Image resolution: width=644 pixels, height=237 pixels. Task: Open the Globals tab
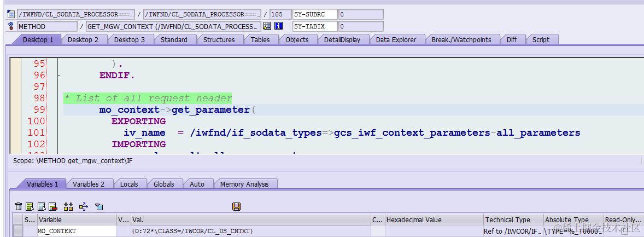164,184
